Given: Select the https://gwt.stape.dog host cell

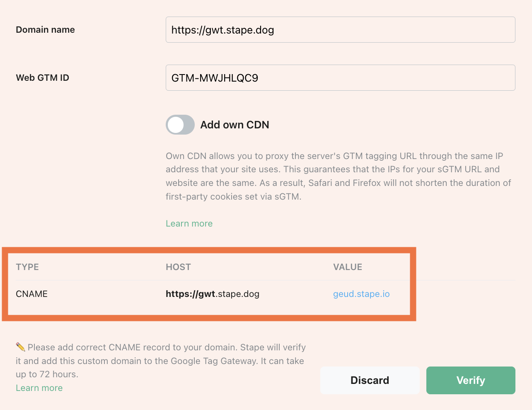Looking at the screenshot, I should 213,294.
